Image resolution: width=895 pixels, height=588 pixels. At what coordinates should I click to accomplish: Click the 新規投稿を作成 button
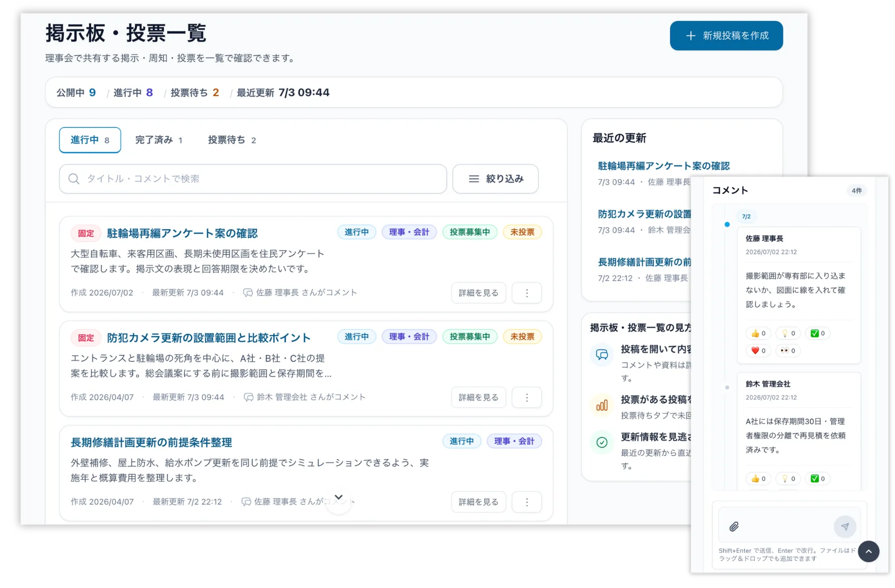(726, 36)
